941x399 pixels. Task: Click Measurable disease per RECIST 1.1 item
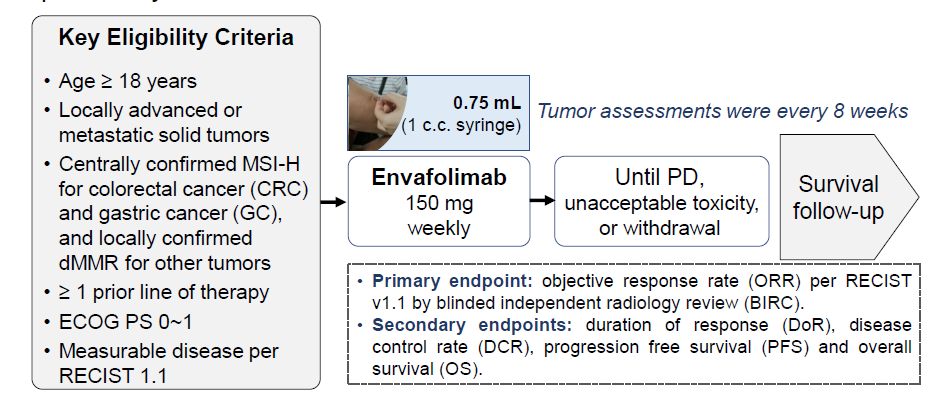click(168, 363)
